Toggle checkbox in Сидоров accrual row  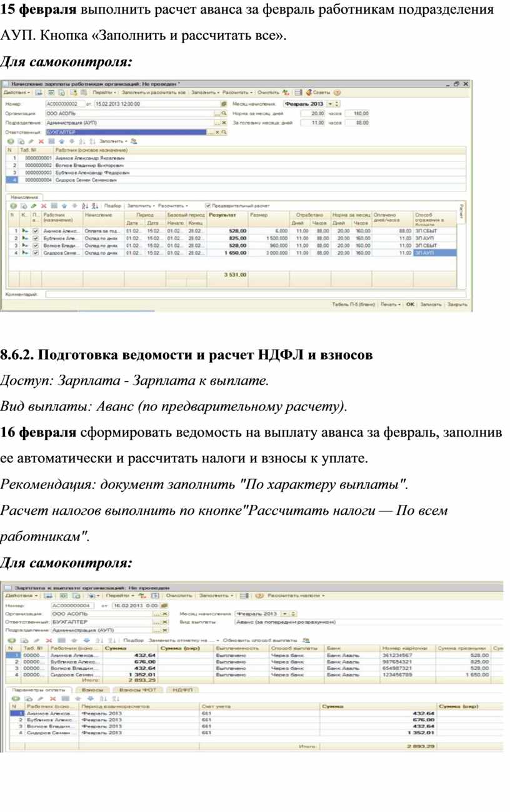click(x=36, y=253)
